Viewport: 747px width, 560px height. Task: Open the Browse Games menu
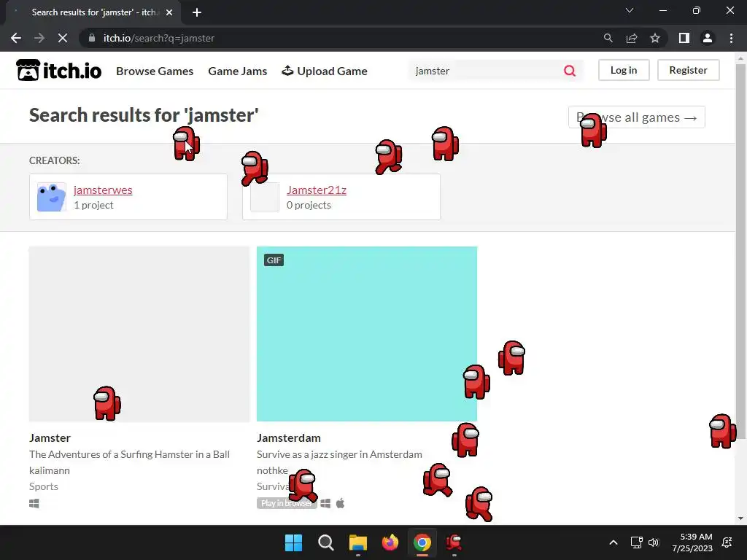click(155, 71)
